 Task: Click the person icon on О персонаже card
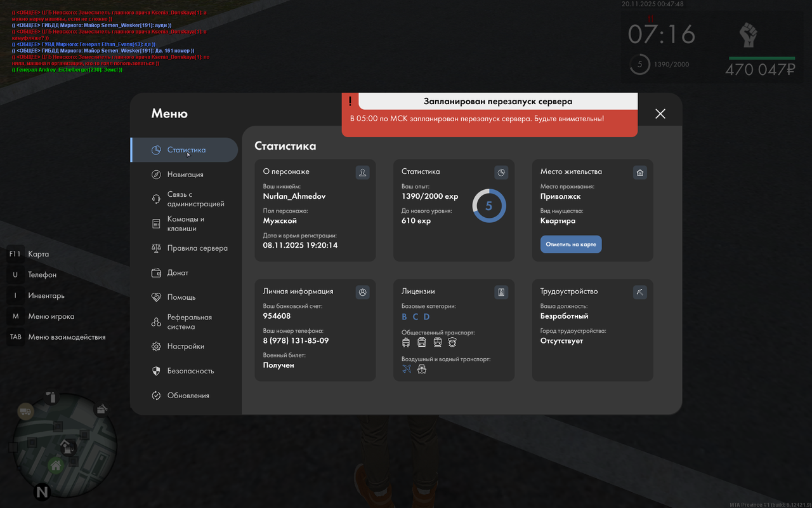[x=362, y=172]
